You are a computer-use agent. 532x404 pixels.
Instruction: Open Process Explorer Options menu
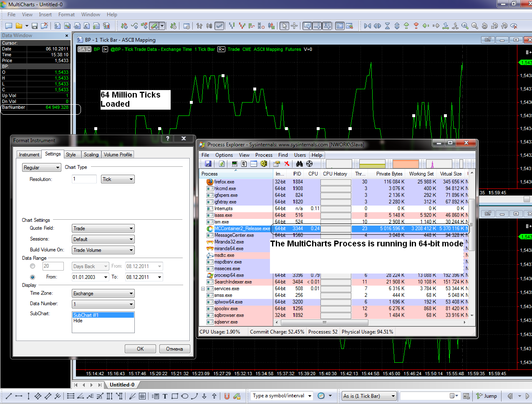(224, 155)
